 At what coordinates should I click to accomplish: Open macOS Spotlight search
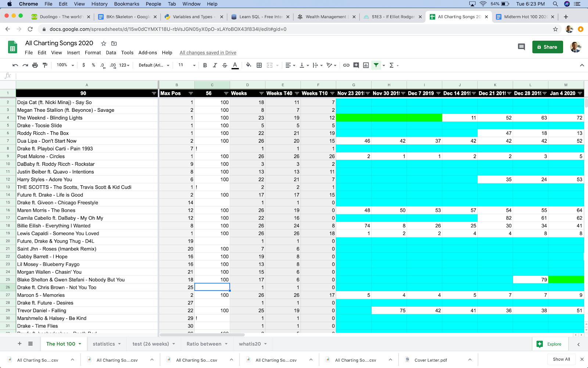click(x=555, y=4)
